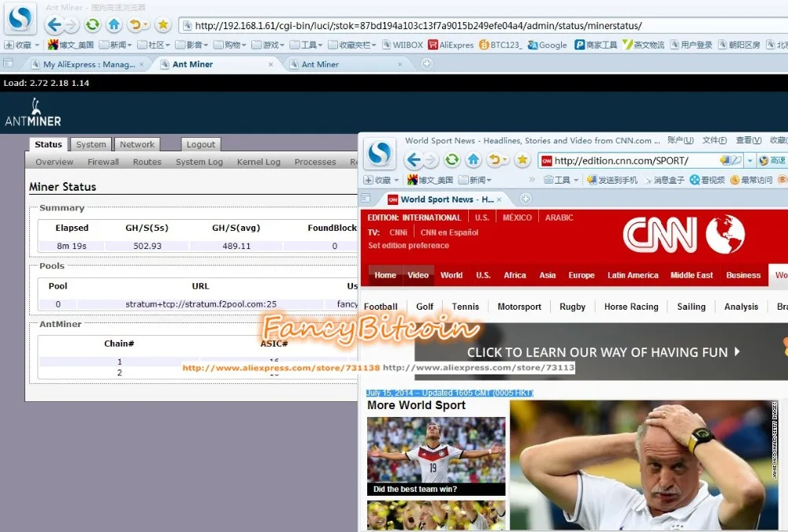
Task: Close the active Ant Miner tab
Action: [271, 65]
